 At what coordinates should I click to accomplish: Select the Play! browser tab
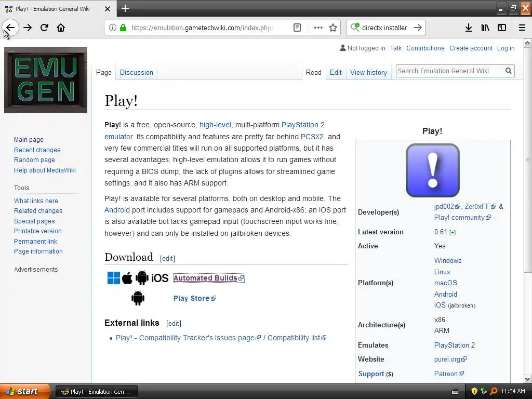pos(58,8)
